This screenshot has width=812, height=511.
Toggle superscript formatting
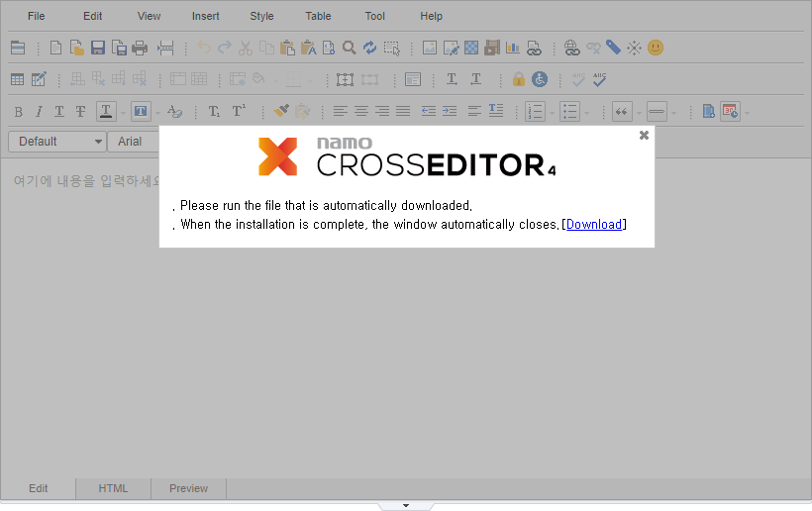point(239,111)
